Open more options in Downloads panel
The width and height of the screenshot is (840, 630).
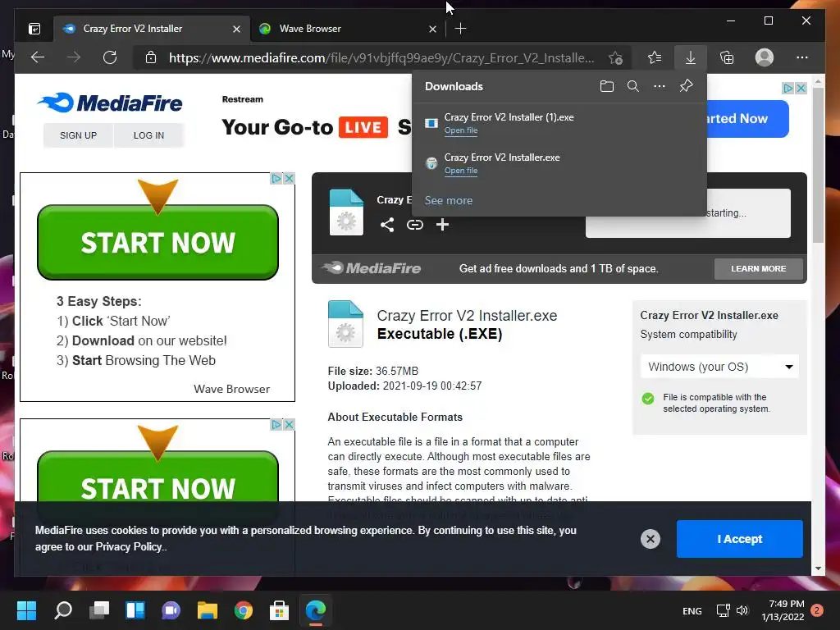660,86
